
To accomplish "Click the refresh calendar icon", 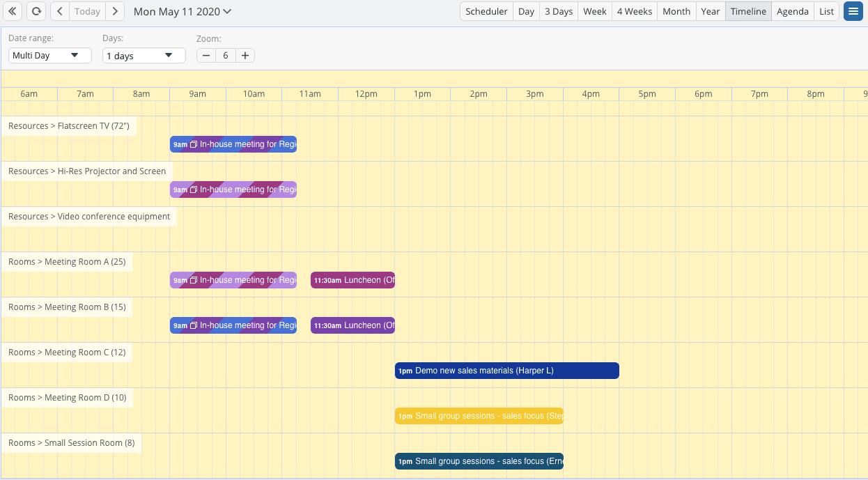I will pos(36,11).
